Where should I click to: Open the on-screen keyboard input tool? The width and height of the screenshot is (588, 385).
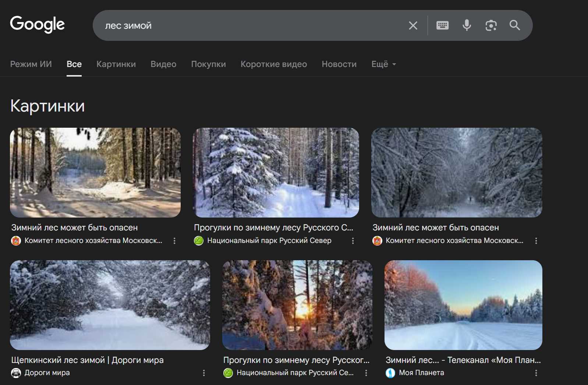point(442,25)
